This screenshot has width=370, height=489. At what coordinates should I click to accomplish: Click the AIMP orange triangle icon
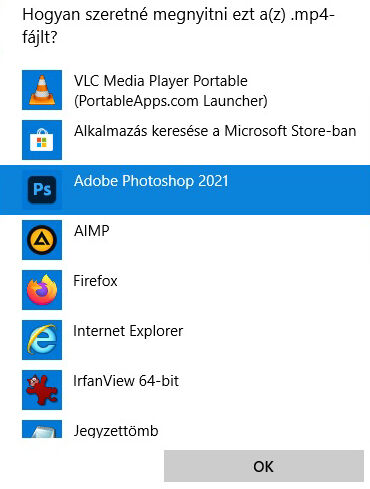(42, 240)
